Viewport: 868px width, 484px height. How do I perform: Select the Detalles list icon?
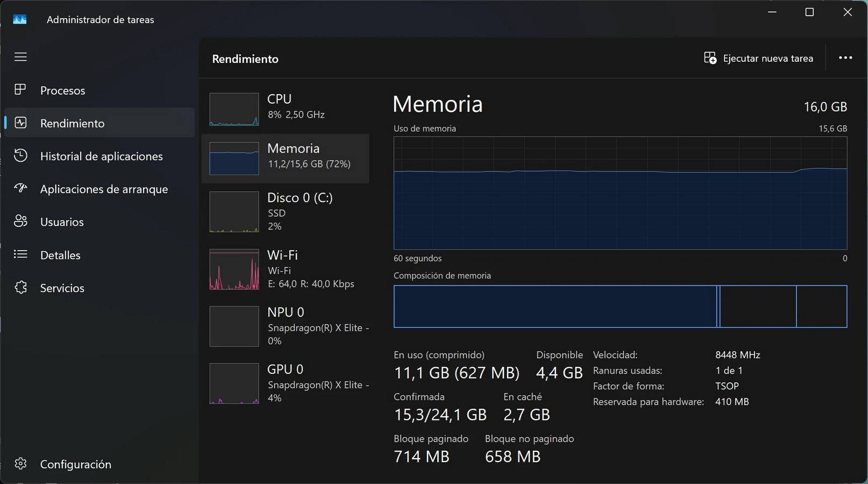(20, 255)
